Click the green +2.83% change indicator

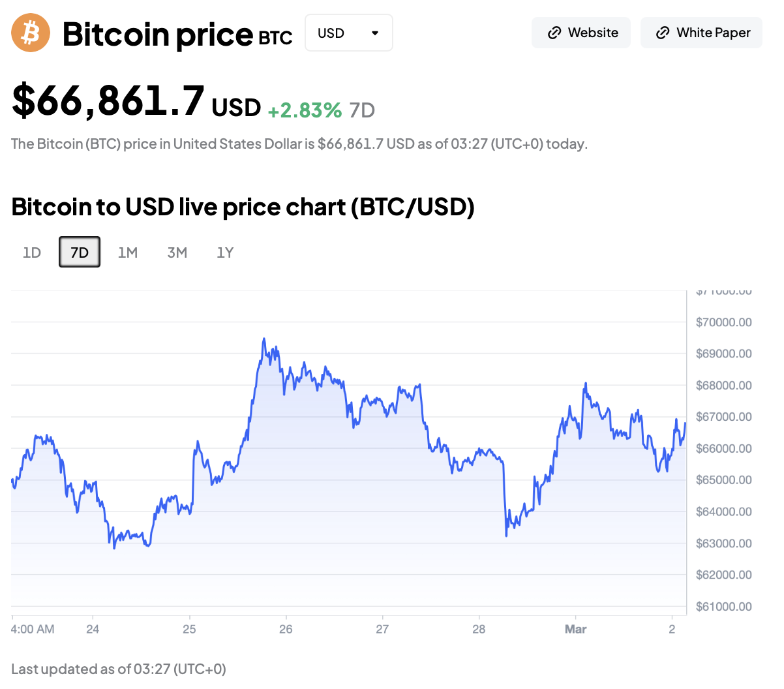tap(305, 110)
